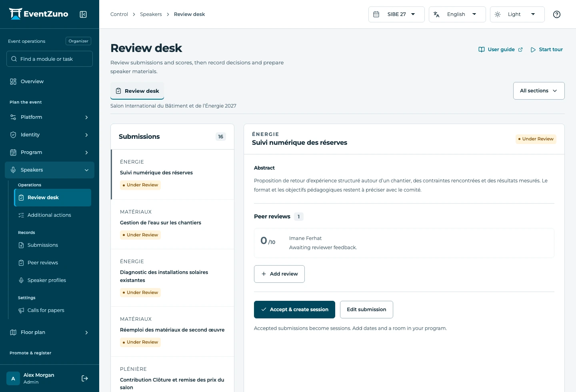Click the calendar icon in event selector

[x=376, y=14]
